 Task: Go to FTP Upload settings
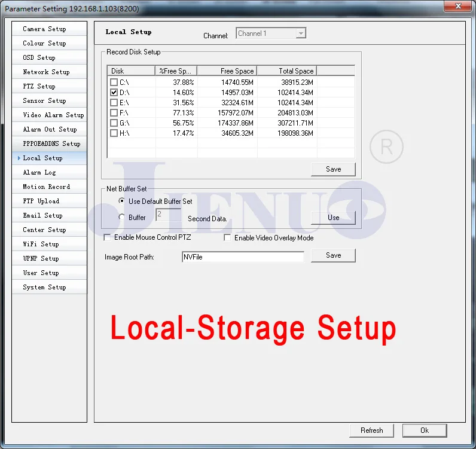point(49,201)
